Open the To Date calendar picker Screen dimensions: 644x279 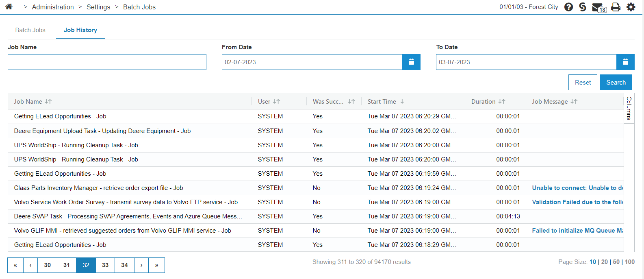(625, 62)
